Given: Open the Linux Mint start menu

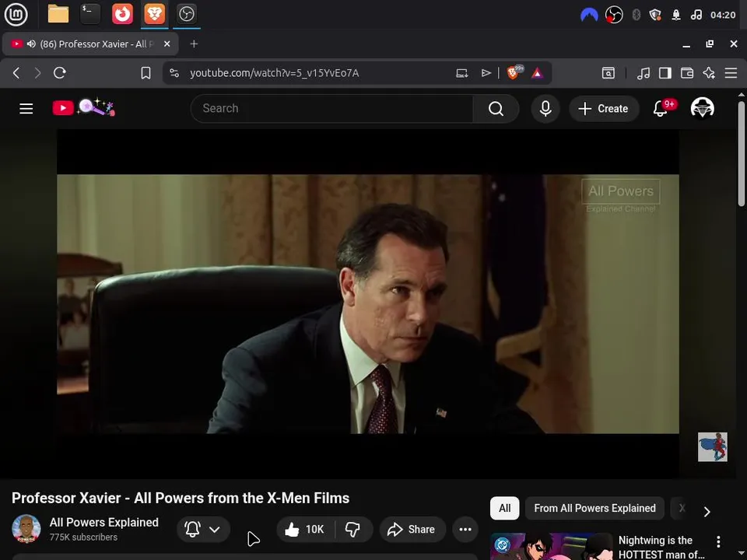Looking at the screenshot, I should tap(16, 14).
